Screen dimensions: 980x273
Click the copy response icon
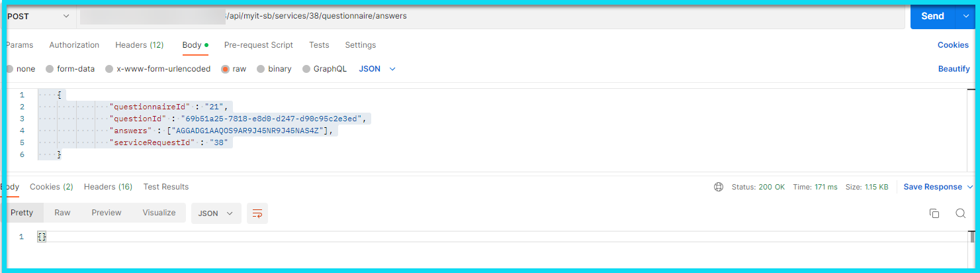[934, 213]
